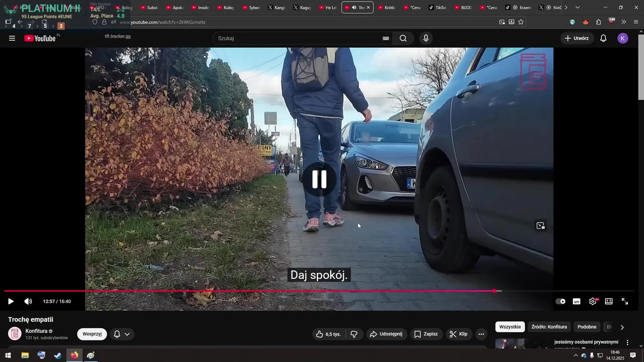Open Windows Start menu
The height and width of the screenshot is (362, 644).
click(8, 355)
